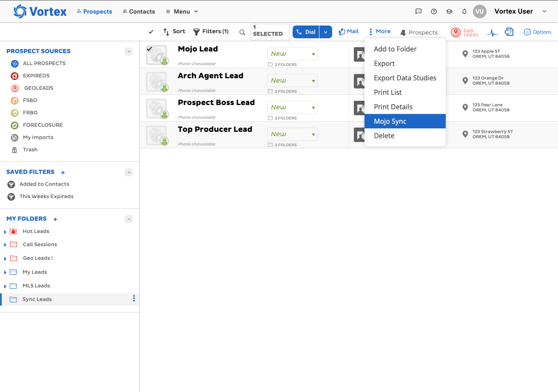
Task: Collapse the Saved Filters section
Action: click(128, 173)
